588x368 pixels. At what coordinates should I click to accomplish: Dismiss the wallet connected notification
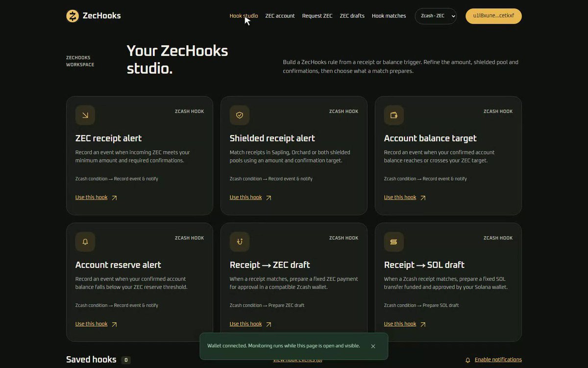coord(373,346)
